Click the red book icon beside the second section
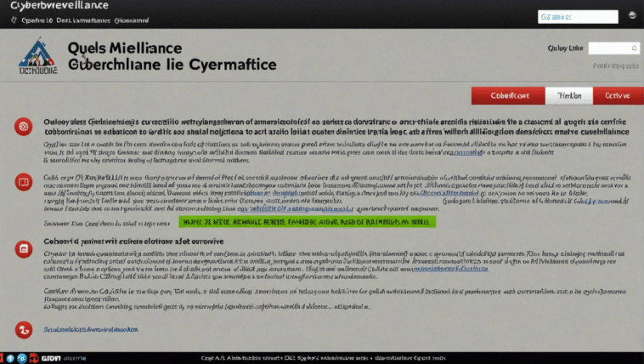This screenshot has width=644, height=364. click(x=24, y=182)
